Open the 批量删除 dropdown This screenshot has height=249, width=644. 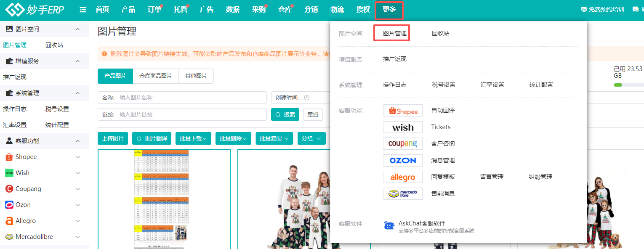[233, 138]
